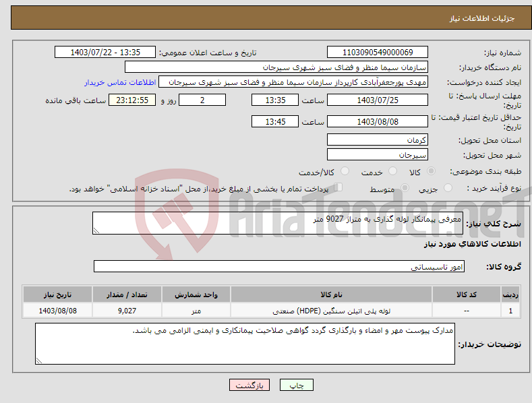Viewport: 532px width, 403px height.
Task: Click the response deadline date 1403/07/25
Action: [378, 100]
